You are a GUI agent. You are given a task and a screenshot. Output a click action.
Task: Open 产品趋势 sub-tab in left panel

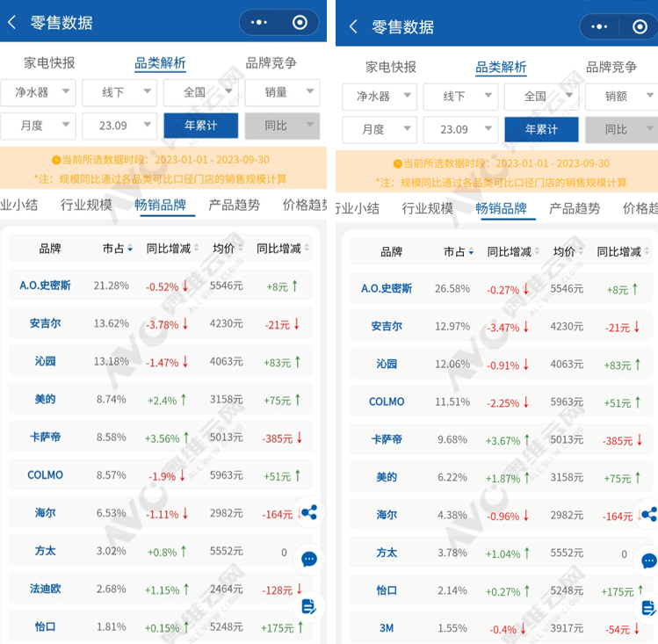pyautogui.click(x=235, y=205)
